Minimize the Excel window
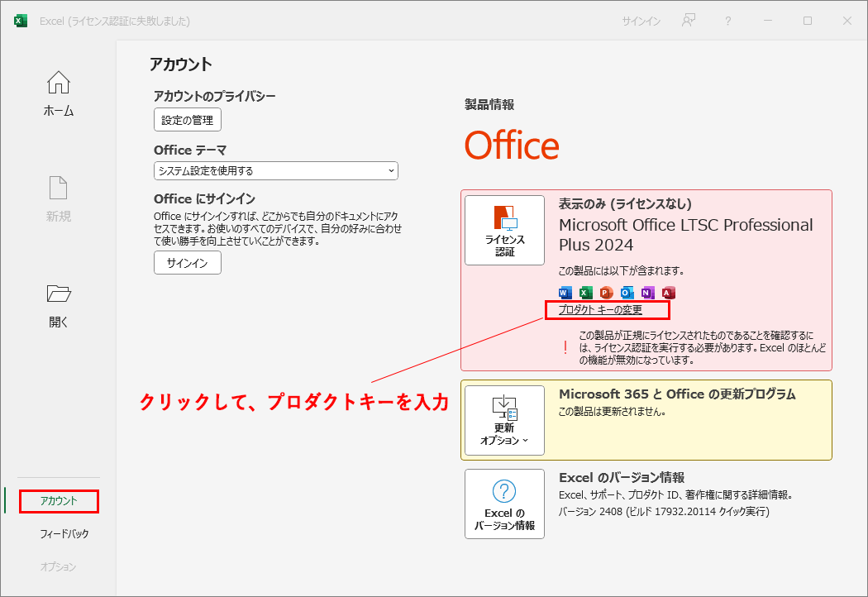The image size is (868, 597). coord(768,21)
